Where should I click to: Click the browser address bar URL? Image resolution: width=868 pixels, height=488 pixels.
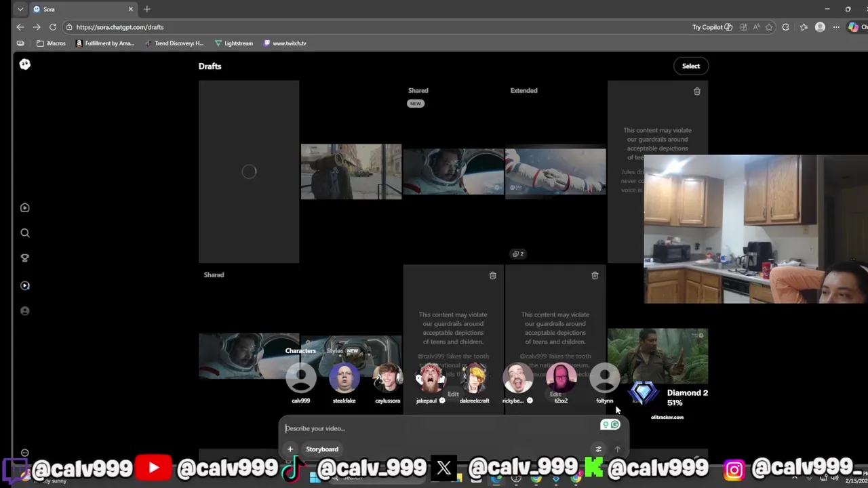120,27
